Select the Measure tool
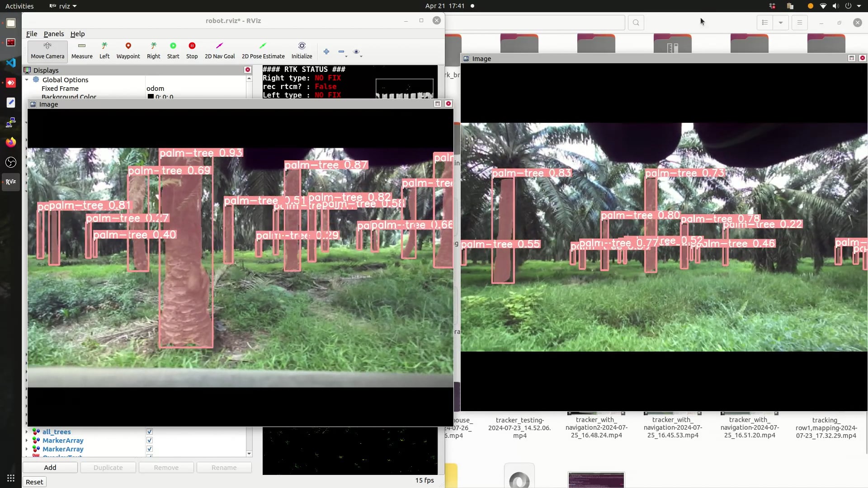868x488 pixels. [x=82, y=51]
